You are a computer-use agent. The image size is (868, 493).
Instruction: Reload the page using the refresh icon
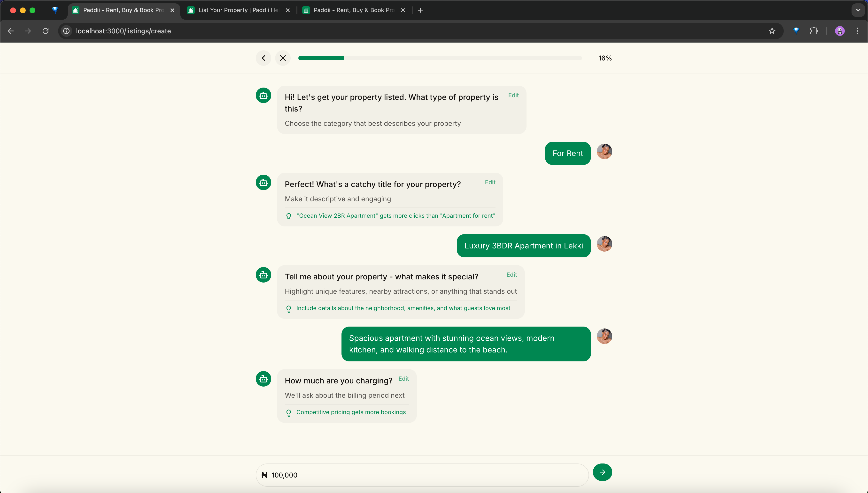coord(46,31)
